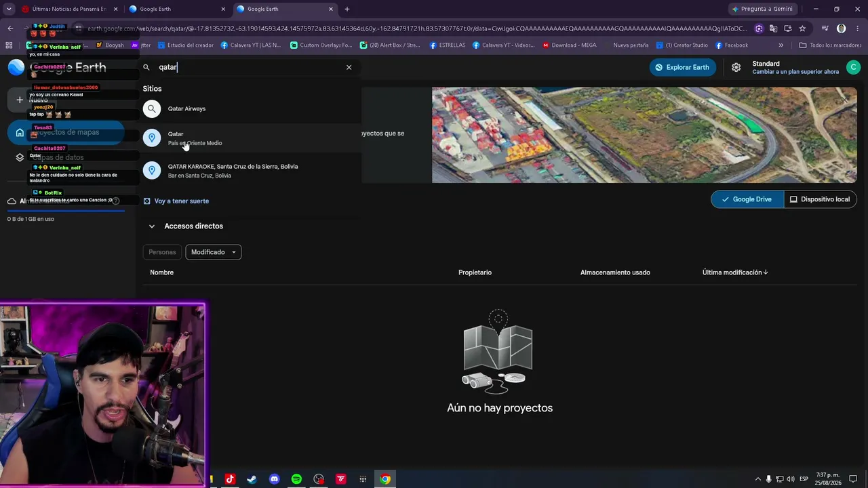Click the Google Earth logo icon

pos(16,67)
